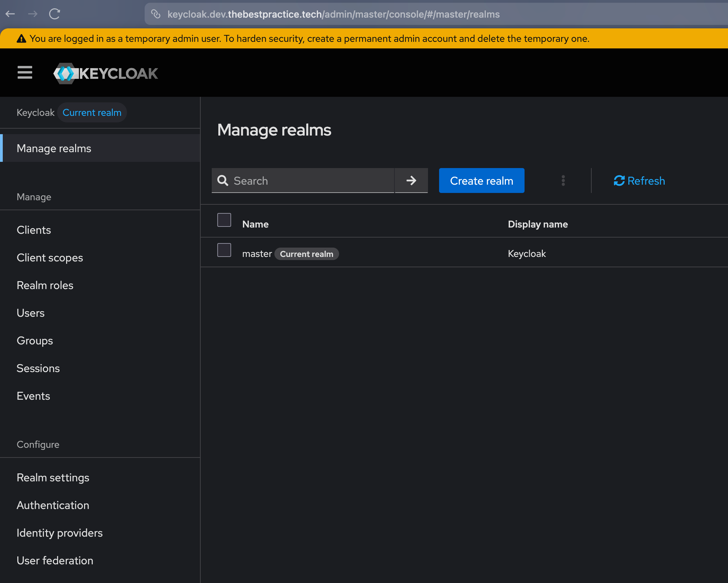Image resolution: width=728 pixels, height=583 pixels.
Task: Go to Realm settings
Action: click(x=53, y=478)
